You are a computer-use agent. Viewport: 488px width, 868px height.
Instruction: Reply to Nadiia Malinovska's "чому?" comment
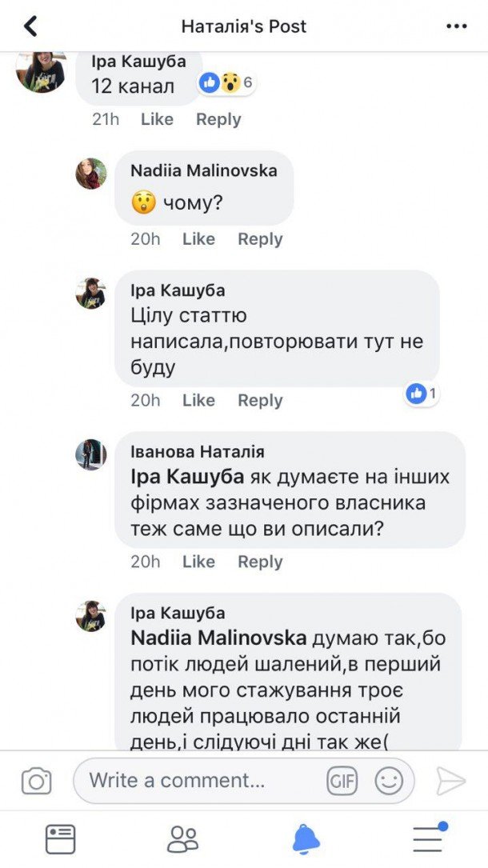[260, 239]
